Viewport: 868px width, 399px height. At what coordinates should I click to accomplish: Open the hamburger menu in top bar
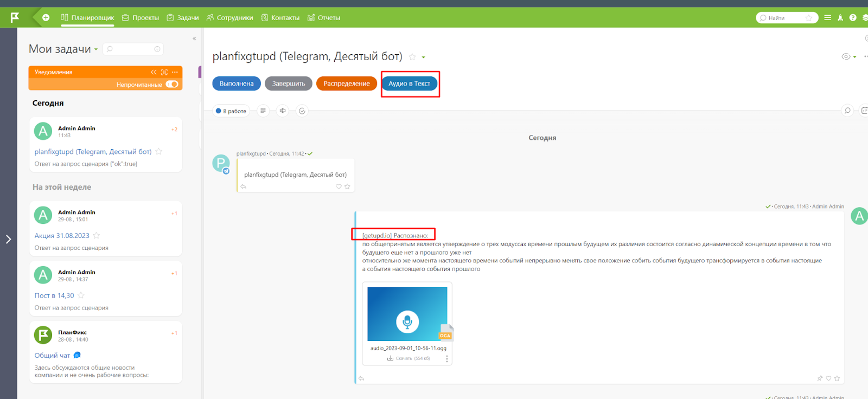click(828, 18)
